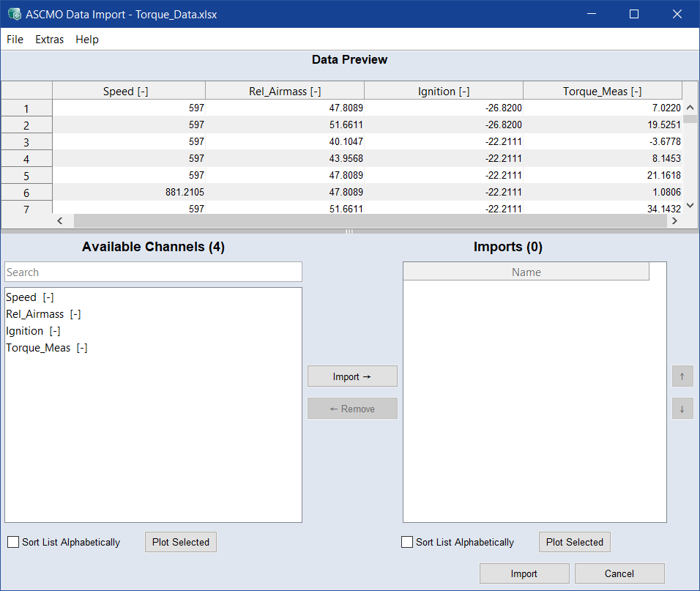The width and height of the screenshot is (700, 591).
Task: Enable Sort List Alphabetically under Imports
Action: tap(407, 543)
